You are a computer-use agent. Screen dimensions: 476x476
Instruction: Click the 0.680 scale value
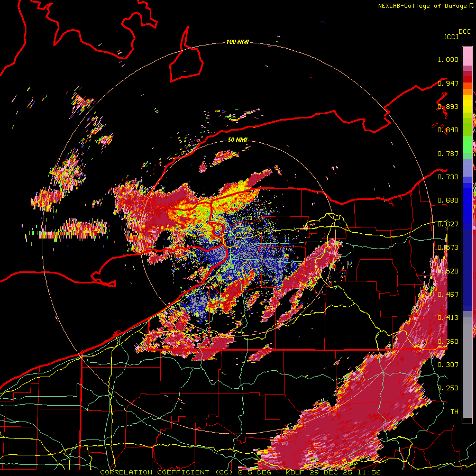[x=448, y=200]
